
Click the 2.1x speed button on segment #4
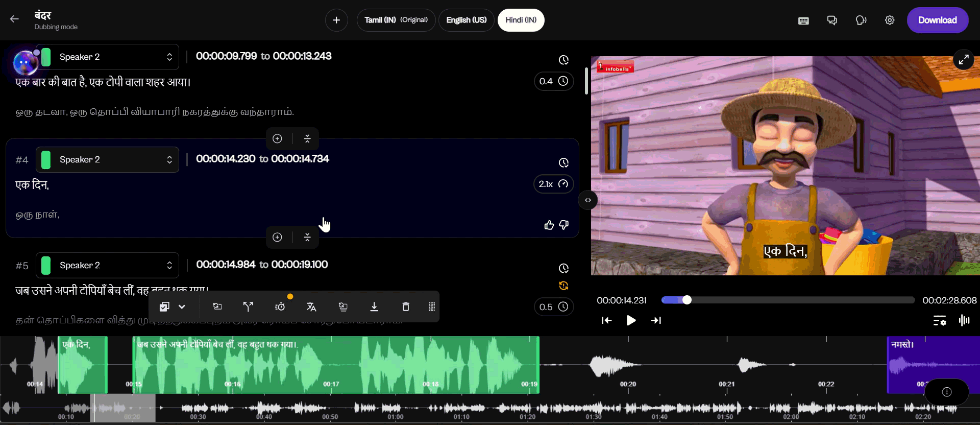click(x=553, y=184)
